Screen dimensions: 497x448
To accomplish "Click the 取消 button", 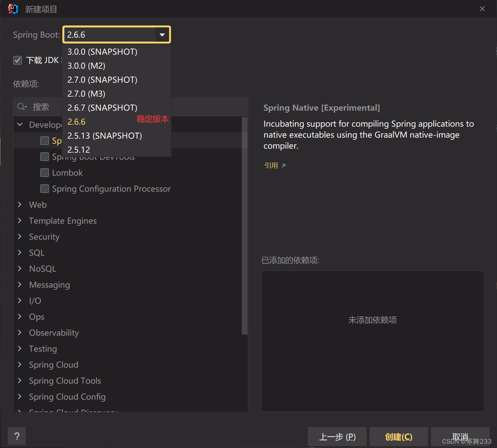I will [460, 437].
